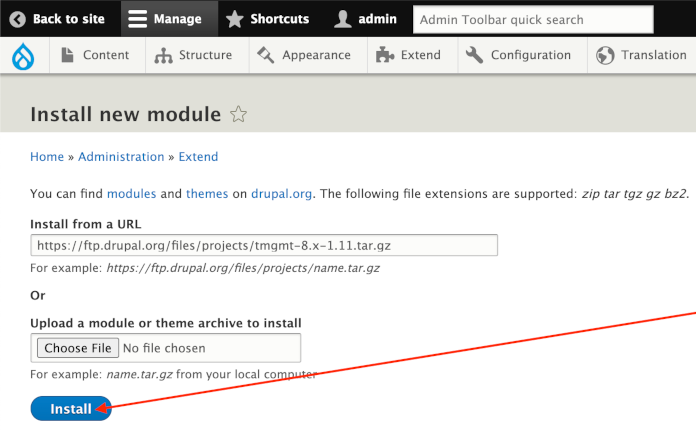Open the Structure menu item
The image size is (696, 432).
point(205,55)
